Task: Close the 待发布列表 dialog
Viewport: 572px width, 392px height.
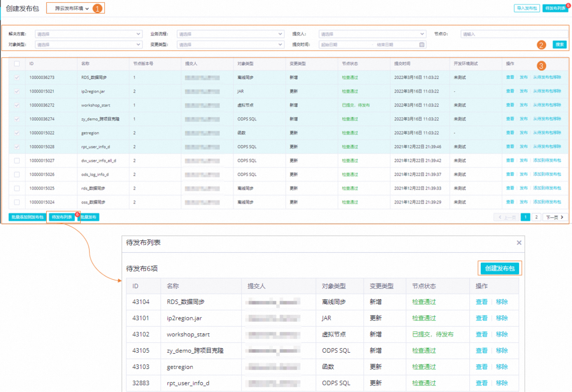Action: click(x=519, y=242)
